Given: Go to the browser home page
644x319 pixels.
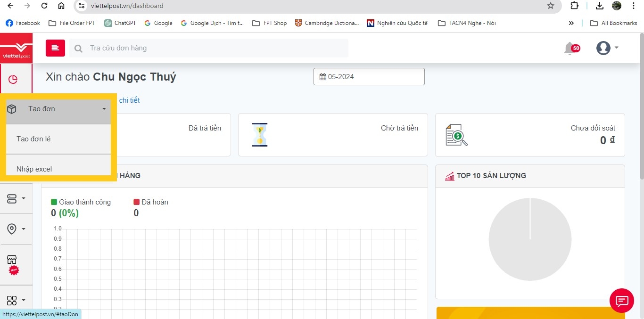Looking at the screenshot, I should [x=61, y=6].
